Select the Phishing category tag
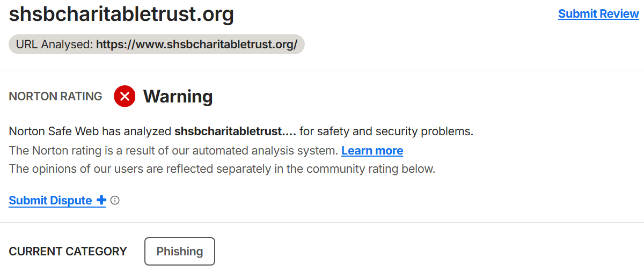This screenshot has width=644, height=272. point(180,251)
